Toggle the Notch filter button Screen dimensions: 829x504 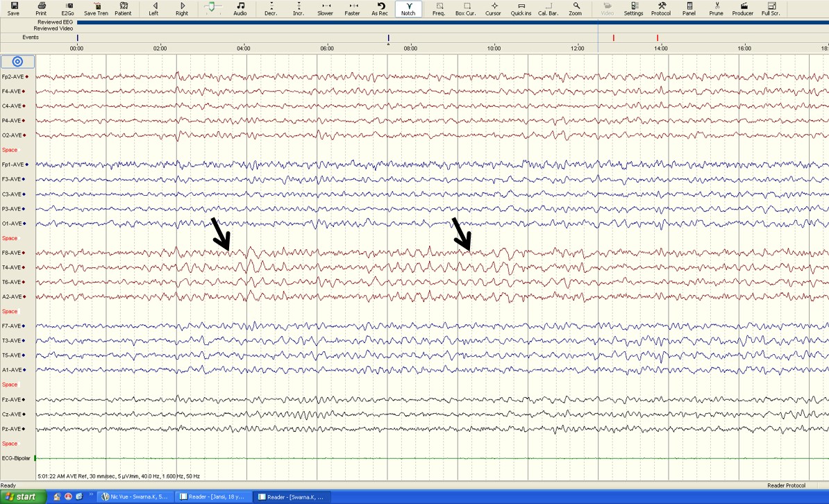click(408, 8)
